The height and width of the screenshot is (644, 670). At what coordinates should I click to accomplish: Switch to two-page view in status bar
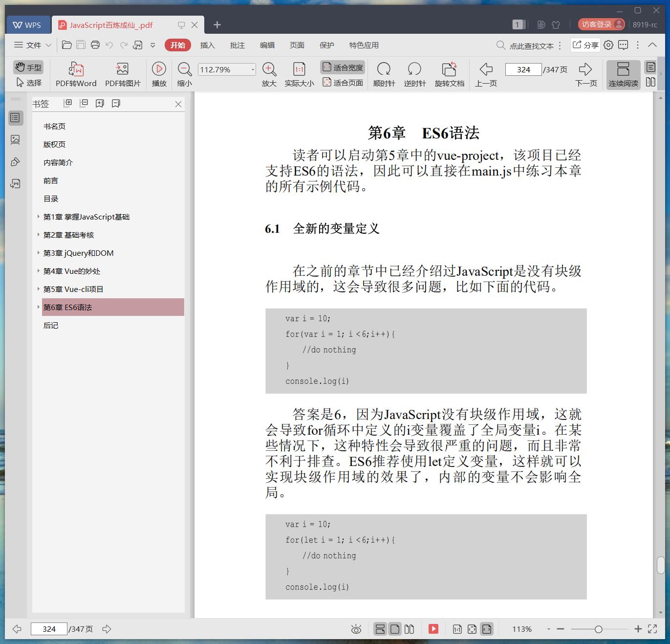(410, 629)
